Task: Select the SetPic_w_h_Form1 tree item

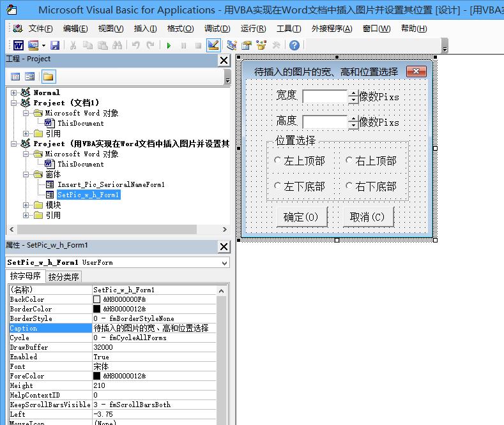Action: [x=88, y=195]
